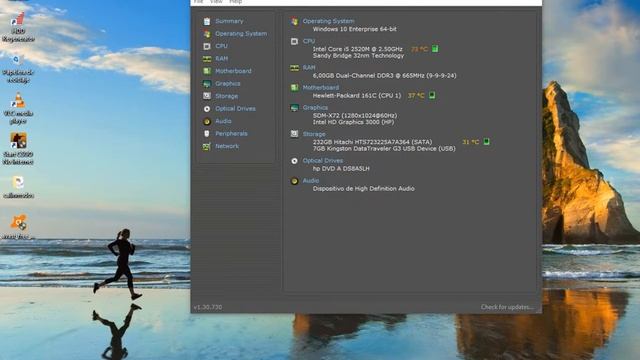The image size is (640, 360).
Task: Click the Storage temperature indicator icon
Action: pyautogui.click(x=486, y=142)
